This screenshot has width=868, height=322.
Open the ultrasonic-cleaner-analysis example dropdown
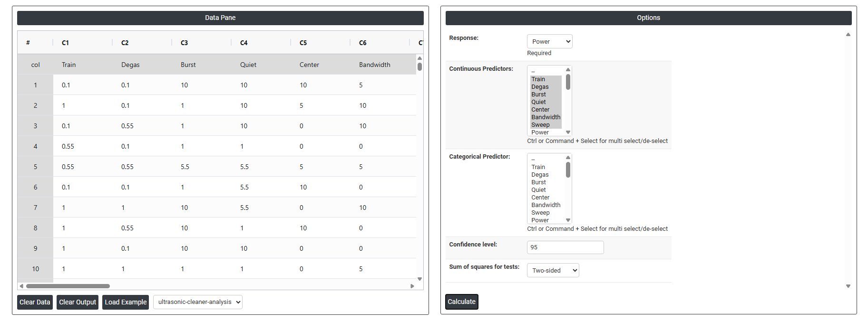pos(197,302)
